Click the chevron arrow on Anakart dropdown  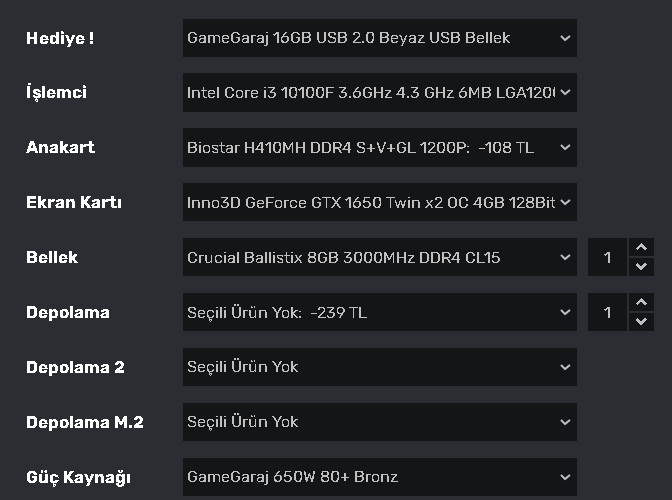[565, 148]
